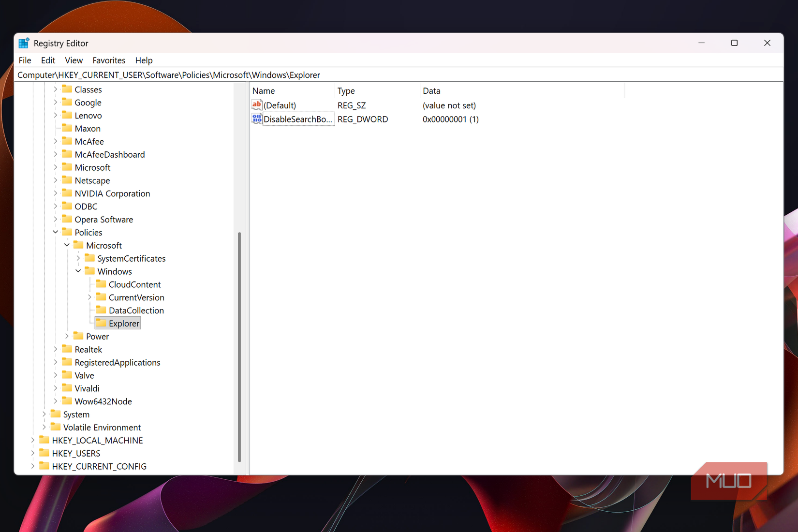Click the Opera Software folder icon
This screenshot has width=798, height=532.
coord(67,219)
